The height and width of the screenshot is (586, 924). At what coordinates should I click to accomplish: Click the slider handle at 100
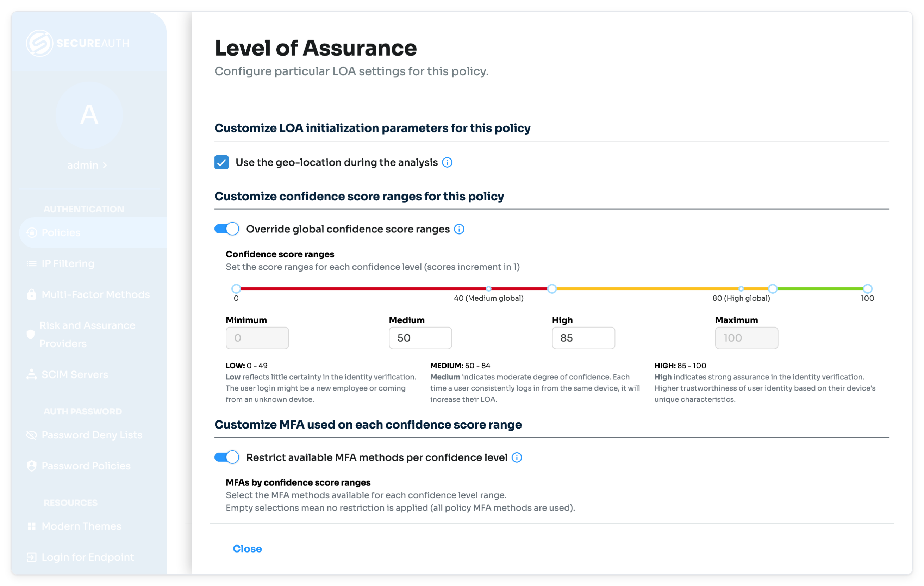pos(868,288)
